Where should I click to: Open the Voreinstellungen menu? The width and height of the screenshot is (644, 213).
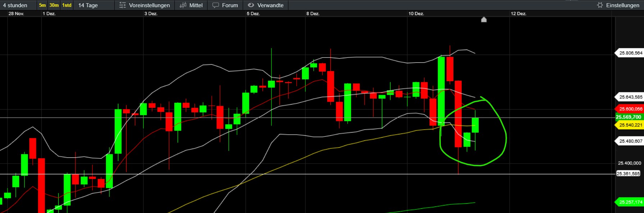(x=149, y=5)
